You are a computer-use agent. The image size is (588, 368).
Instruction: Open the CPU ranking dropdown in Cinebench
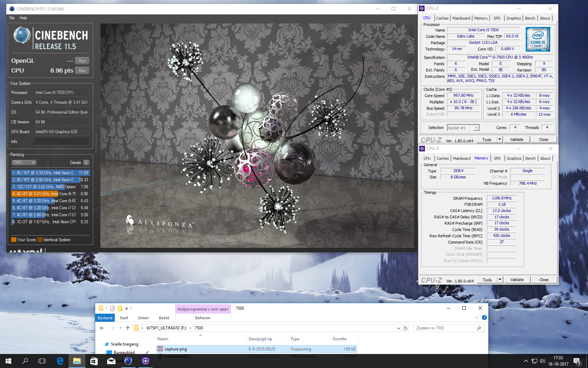pyautogui.click(x=24, y=163)
